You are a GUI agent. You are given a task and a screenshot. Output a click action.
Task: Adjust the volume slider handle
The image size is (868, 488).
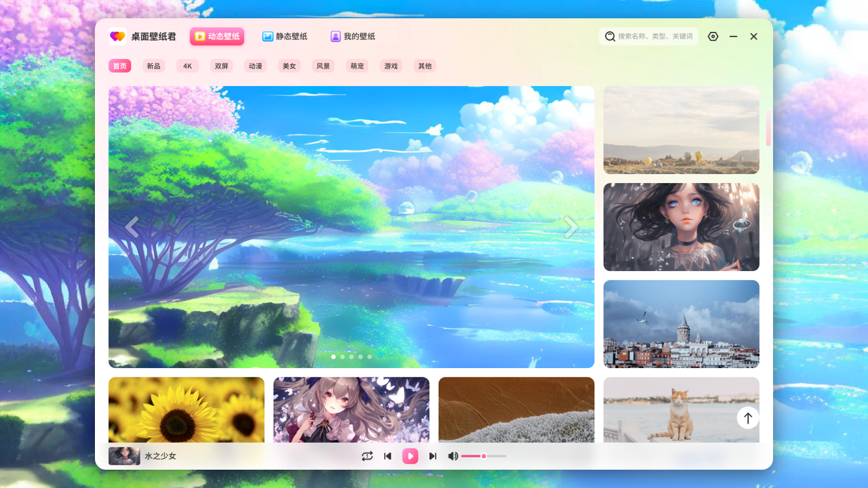coord(484,456)
